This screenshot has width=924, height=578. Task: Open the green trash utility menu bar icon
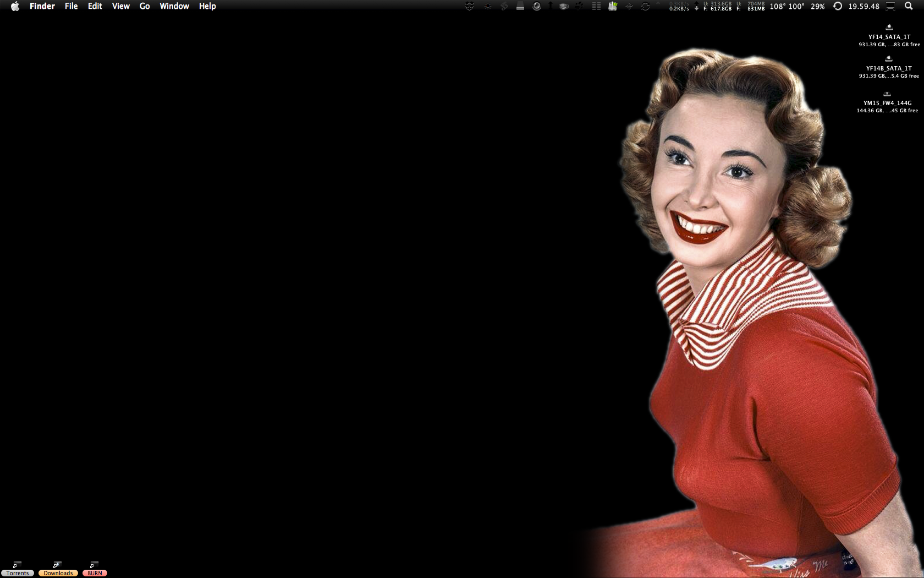coord(612,6)
